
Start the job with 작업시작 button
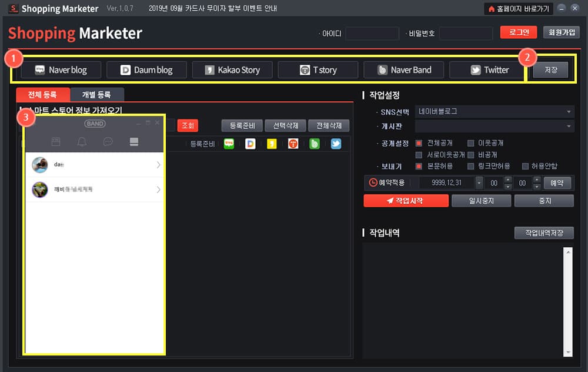406,201
